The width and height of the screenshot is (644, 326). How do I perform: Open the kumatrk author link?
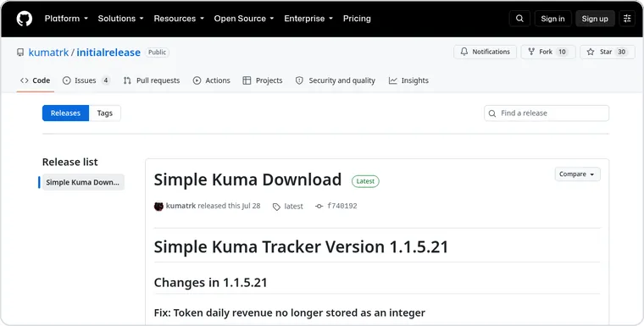coord(180,206)
